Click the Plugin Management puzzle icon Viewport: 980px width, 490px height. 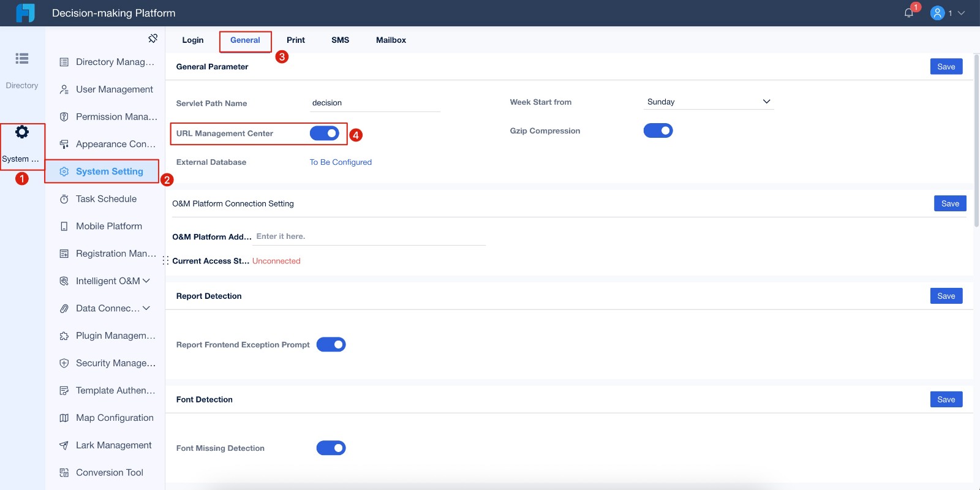click(x=64, y=336)
